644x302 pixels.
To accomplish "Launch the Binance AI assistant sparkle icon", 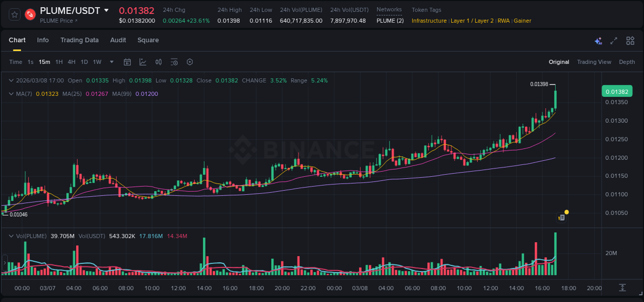I will coord(598,40).
